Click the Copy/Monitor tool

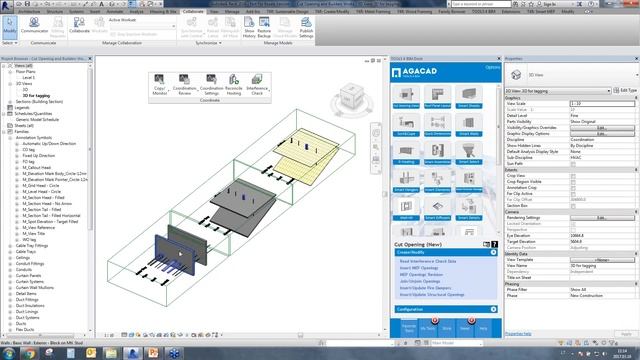tap(160, 84)
